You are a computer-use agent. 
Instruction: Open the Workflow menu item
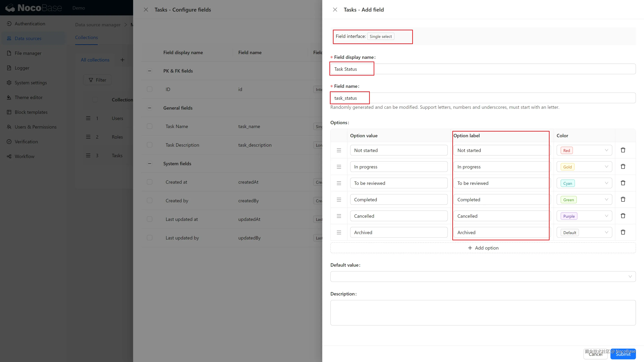point(24,156)
